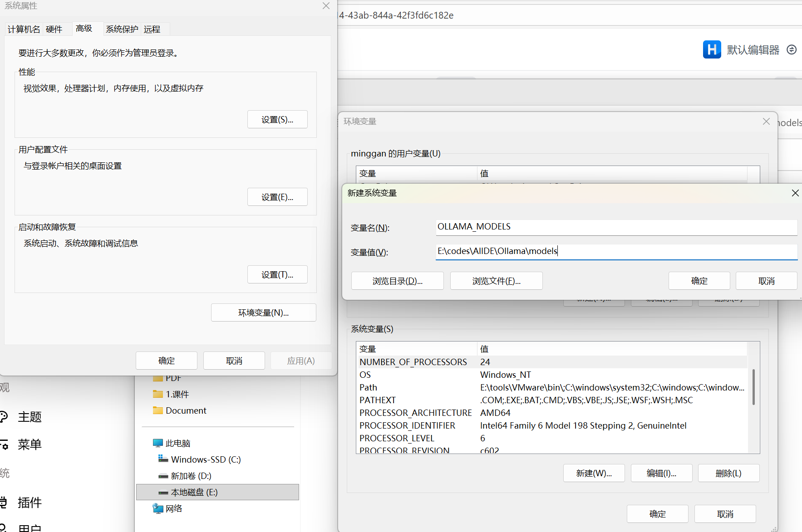The image size is (802, 532).
Task: Click the 主题 palette icon in sidebar
Action: pyautogui.click(x=4, y=416)
